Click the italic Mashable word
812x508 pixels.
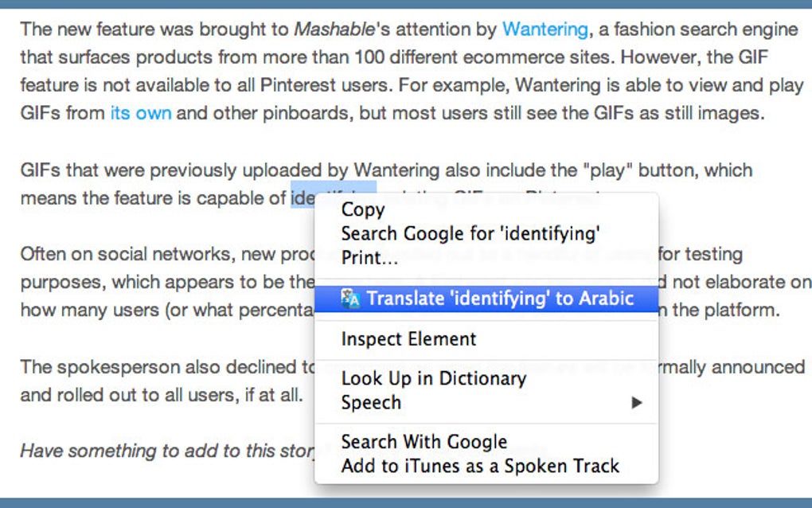point(334,29)
